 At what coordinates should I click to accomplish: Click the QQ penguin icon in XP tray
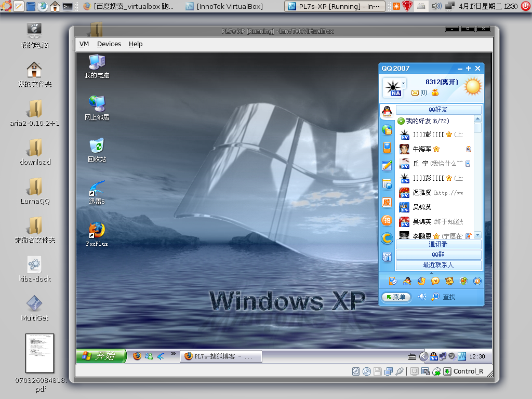click(x=434, y=356)
